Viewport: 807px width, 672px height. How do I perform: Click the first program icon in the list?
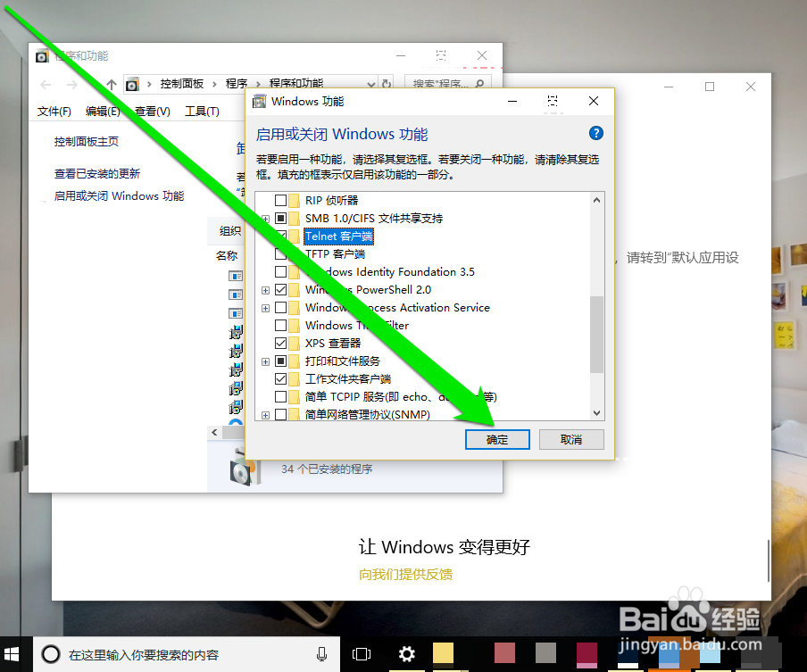(236, 276)
